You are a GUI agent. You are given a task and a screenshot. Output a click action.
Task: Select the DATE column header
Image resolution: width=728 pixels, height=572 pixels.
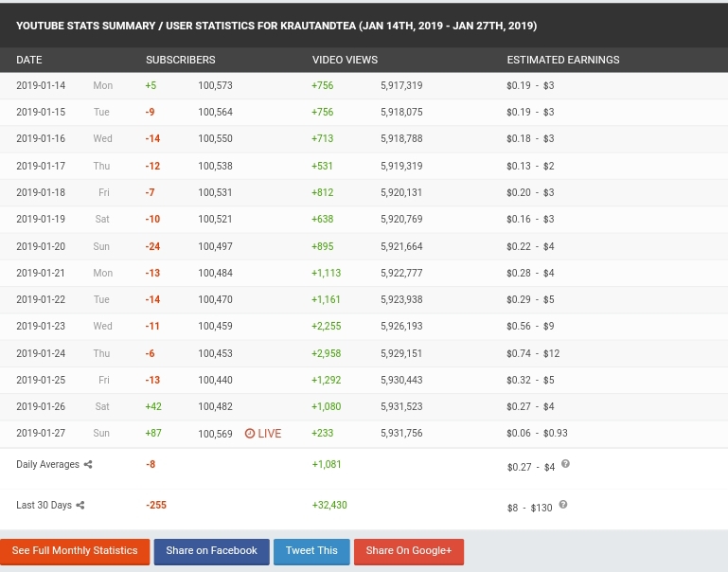click(29, 60)
